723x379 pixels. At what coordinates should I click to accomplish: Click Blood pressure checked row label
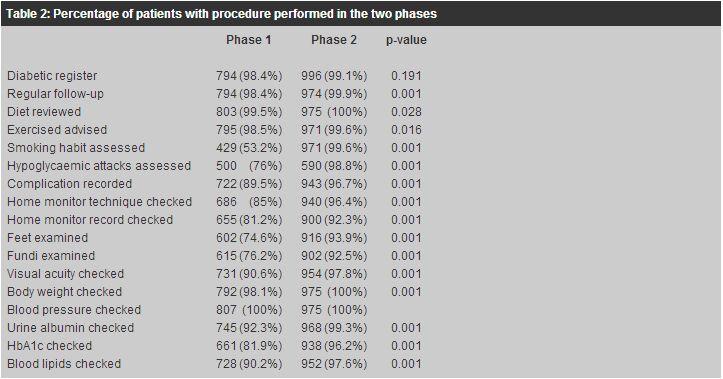74,309
